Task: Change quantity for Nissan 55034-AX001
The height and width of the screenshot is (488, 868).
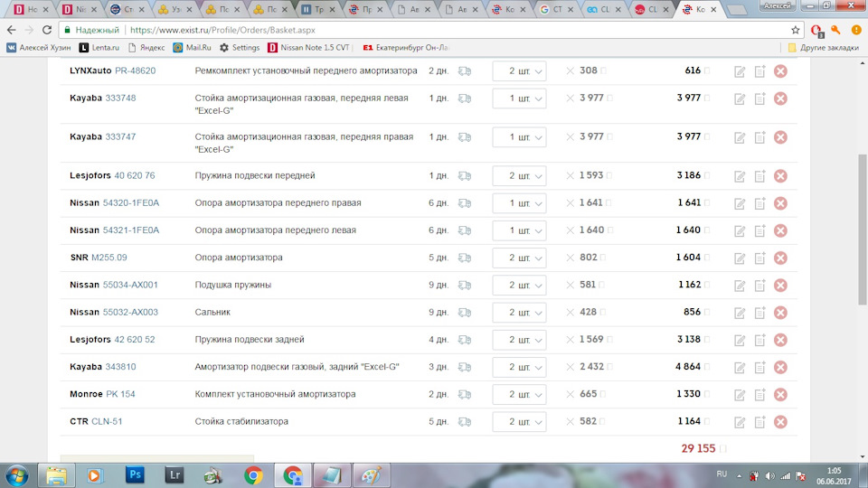Action: 519,285
